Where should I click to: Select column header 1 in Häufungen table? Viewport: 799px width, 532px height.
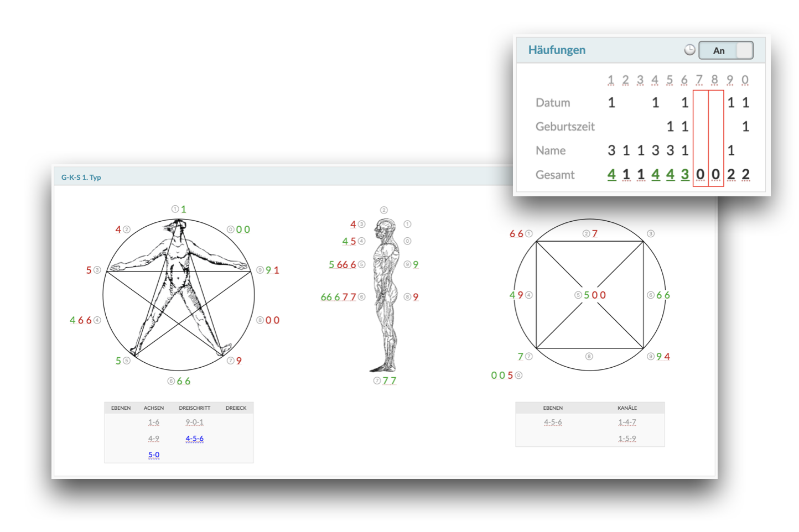pos(611,80)
